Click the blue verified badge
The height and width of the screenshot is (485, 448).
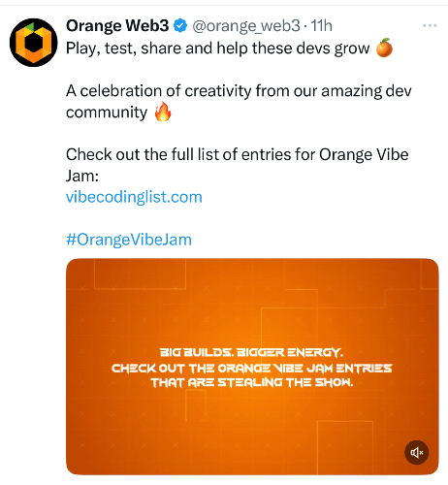pyautogui.click(x=180, y=26)
